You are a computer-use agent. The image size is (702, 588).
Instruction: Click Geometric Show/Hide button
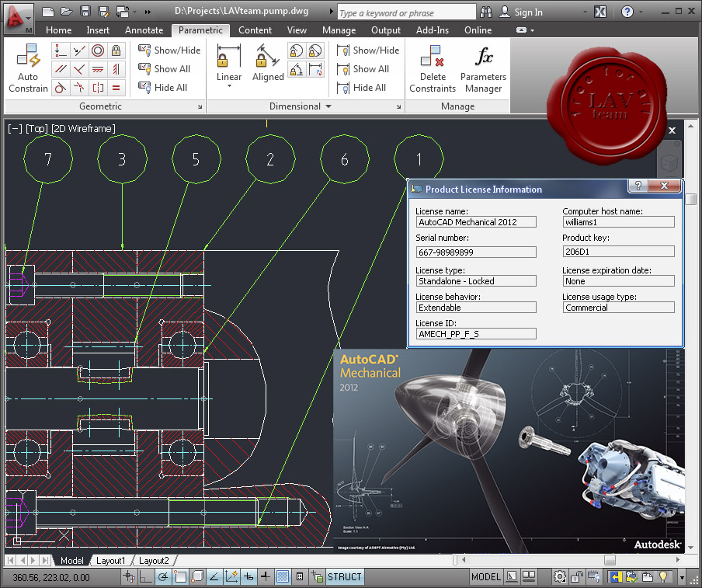point(169,50)
